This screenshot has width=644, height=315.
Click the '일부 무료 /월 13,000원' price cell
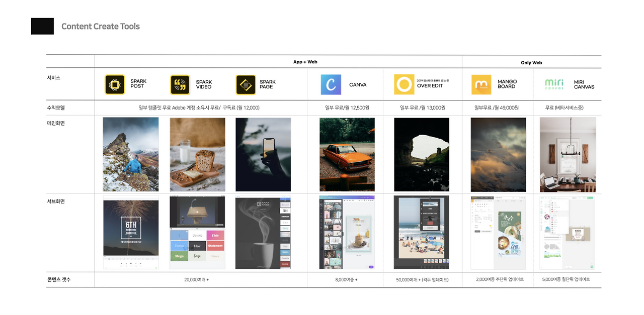click(x=423, y=108)
